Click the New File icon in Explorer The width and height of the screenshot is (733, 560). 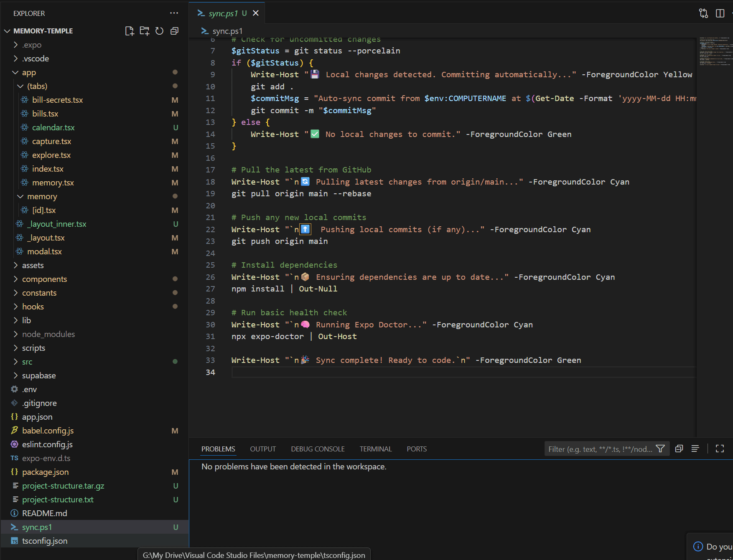(x=129, y=31)
